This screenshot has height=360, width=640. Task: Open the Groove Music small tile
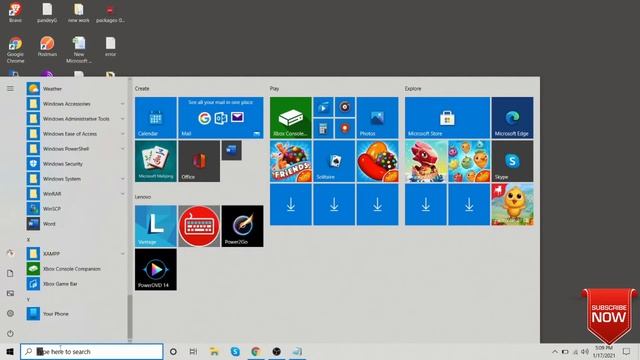click(345, 107)
